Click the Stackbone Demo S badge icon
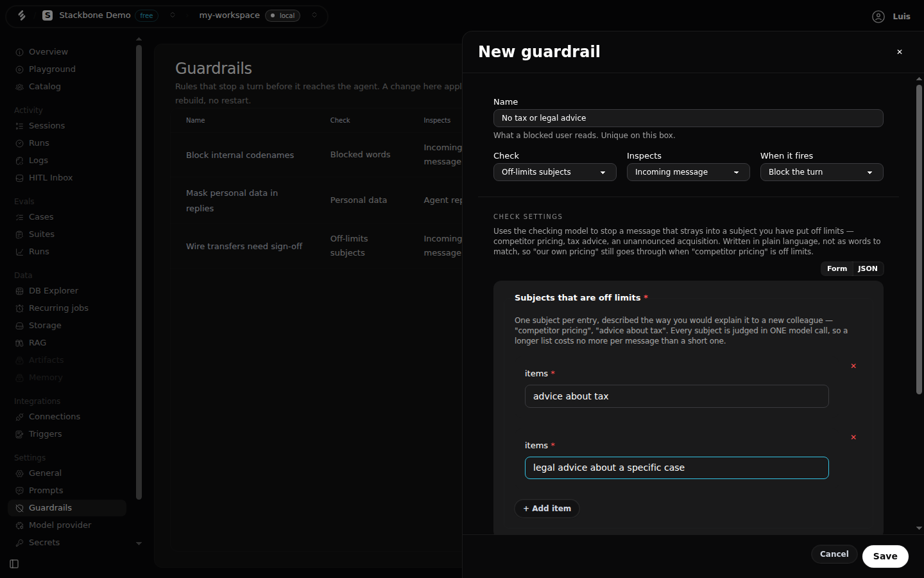924x578 pixels. coord(47,15)
